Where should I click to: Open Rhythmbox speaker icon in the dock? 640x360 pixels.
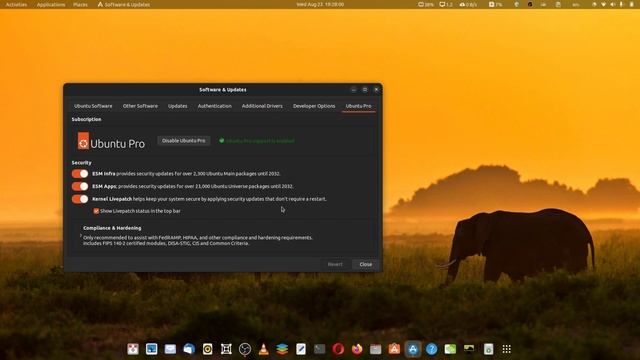point(207,349)
